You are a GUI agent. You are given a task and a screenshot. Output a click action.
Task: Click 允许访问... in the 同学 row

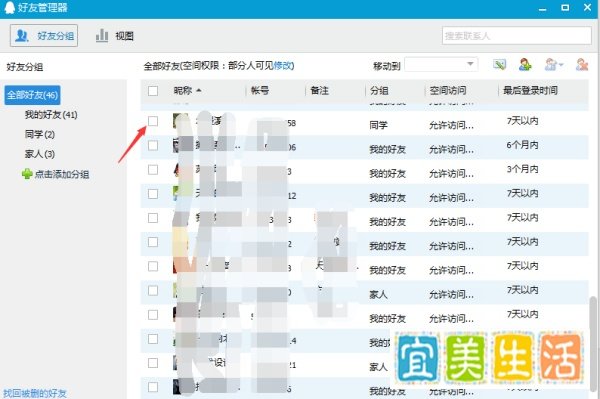point(451,125)
